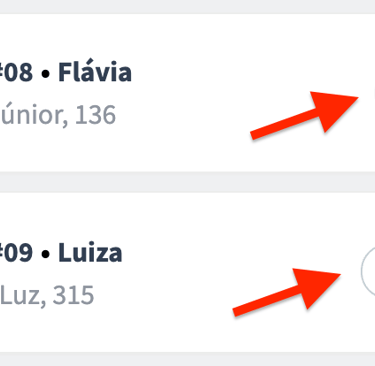
Task: Click the Luiza name heading
Action: click(90, 252)
